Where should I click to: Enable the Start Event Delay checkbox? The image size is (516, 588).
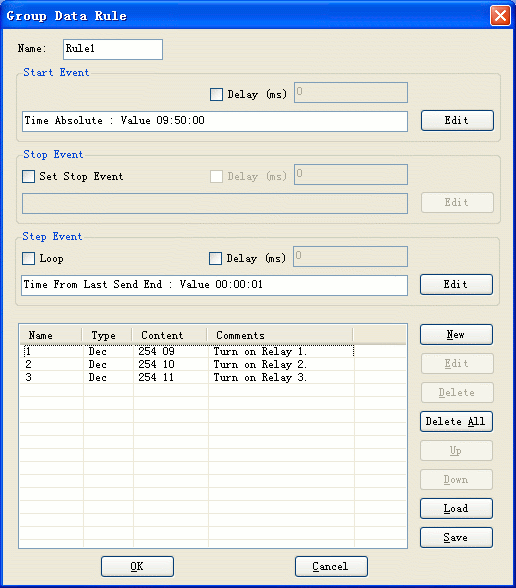[216, 94]
